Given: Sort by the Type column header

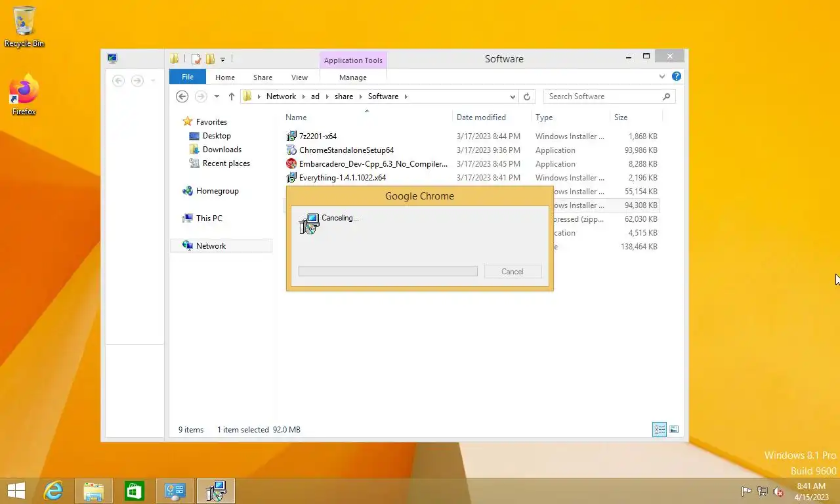Looking at the screenshot, I should [544, 117].
